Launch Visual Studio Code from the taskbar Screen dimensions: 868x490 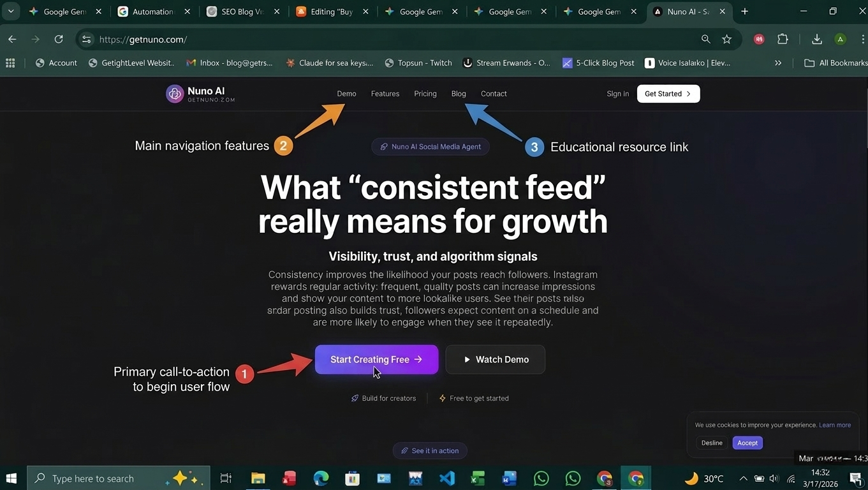click(x=447, y=478)
